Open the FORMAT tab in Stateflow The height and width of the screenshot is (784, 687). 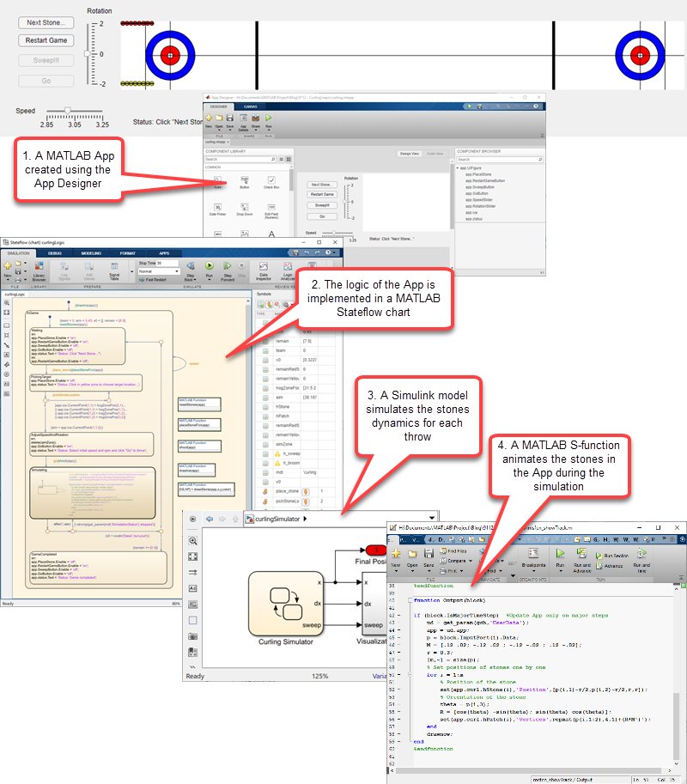pyautogui.click(x=127, y=253)
